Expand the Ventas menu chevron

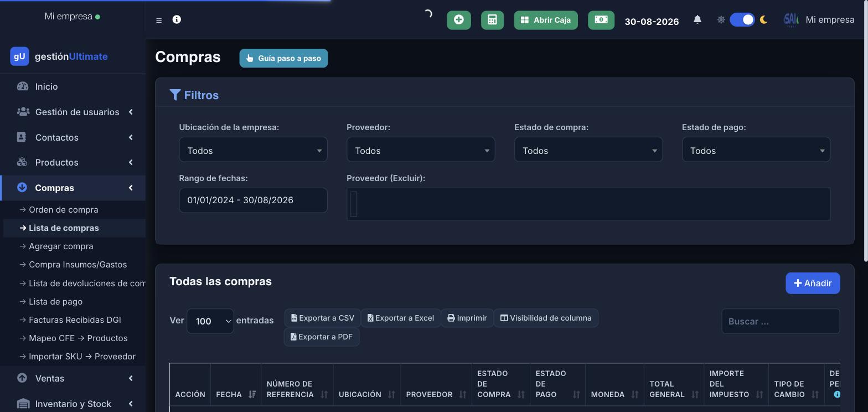tap(131, 378)
